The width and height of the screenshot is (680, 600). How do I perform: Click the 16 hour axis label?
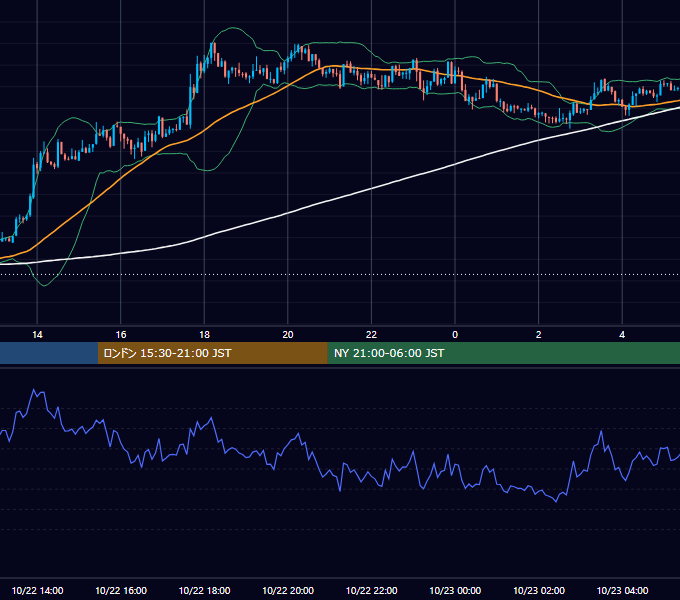pyautogui.click(x=121, y=335)
